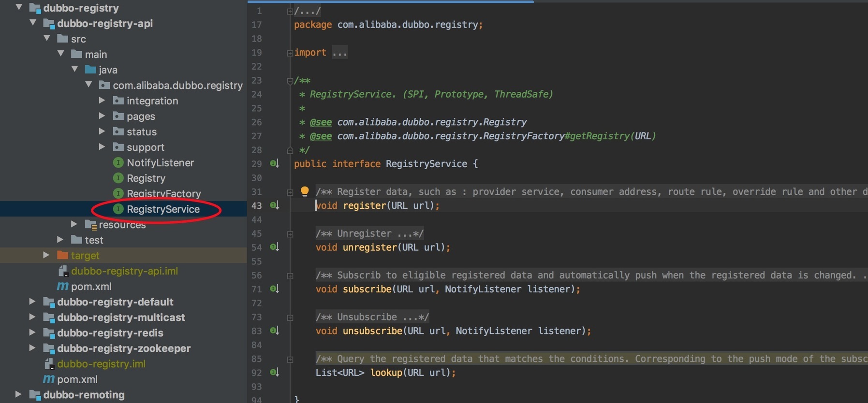
Task: Click the quick-fix lightbulb icon
Action: [x=305, y=192]
